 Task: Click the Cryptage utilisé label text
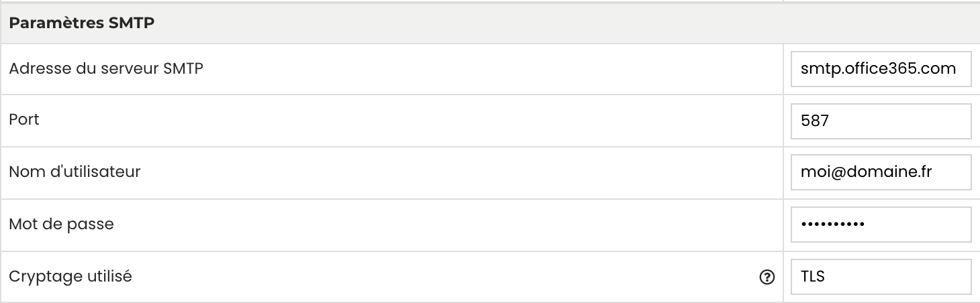coord(70,276)
